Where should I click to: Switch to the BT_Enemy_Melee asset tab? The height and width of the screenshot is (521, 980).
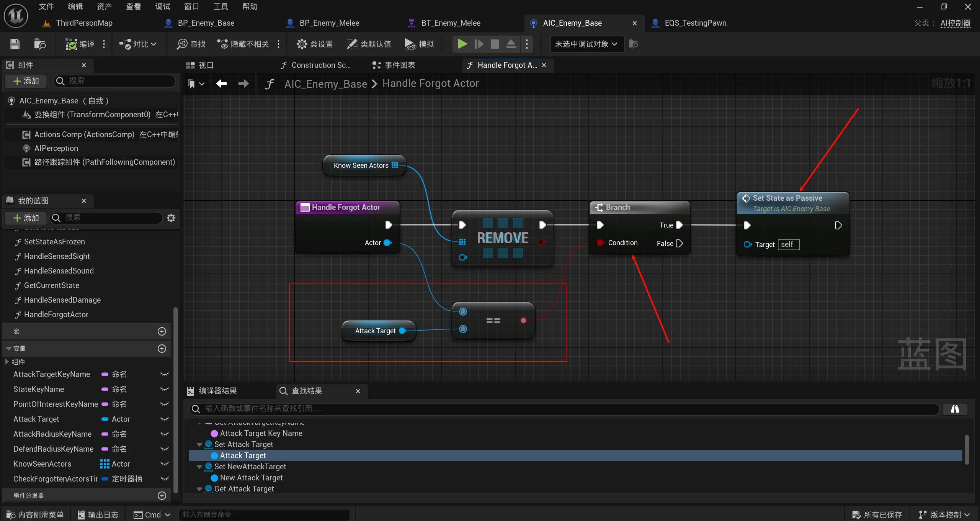[450, 23]
